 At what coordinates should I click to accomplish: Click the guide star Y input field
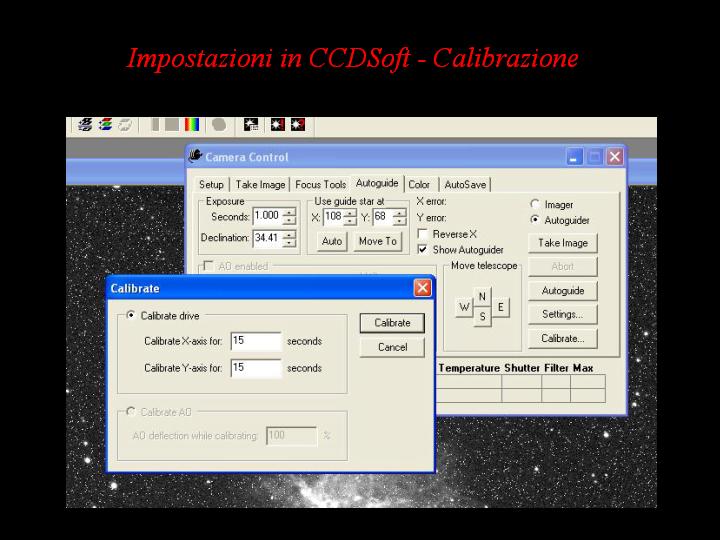383,217
